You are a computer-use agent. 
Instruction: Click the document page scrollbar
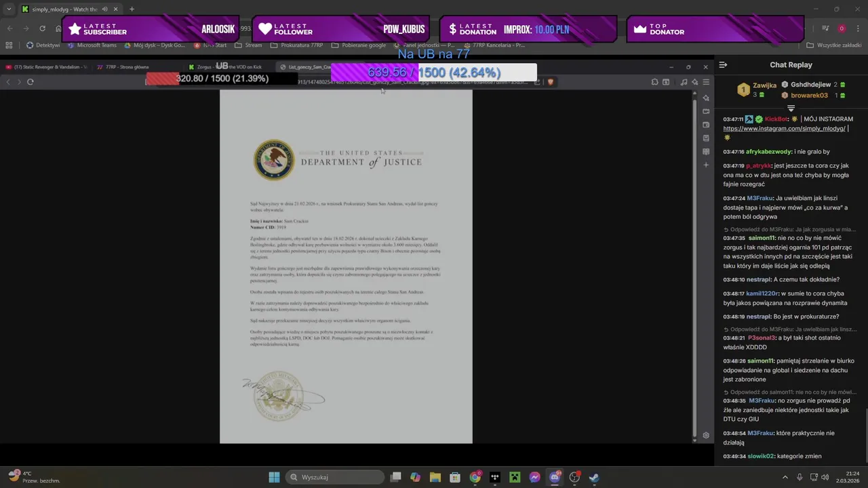[x=694, y=269]
